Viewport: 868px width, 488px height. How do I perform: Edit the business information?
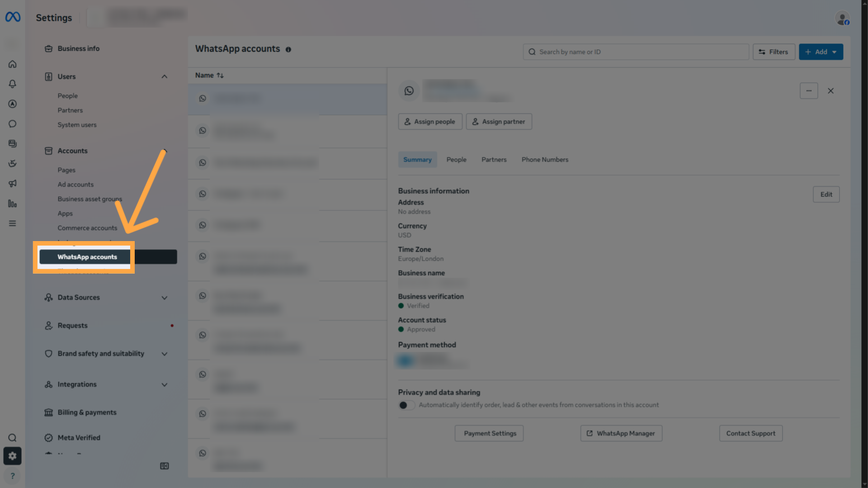pos(826,194)
